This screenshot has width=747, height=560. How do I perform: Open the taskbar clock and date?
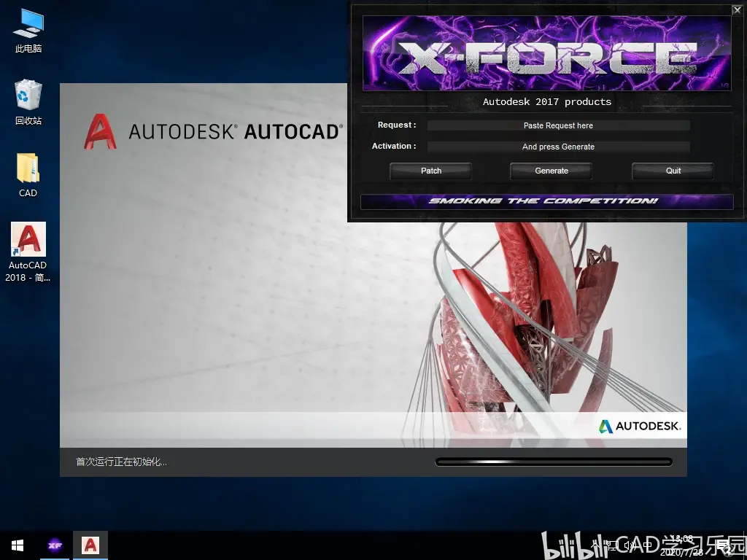tap(682, 545)
